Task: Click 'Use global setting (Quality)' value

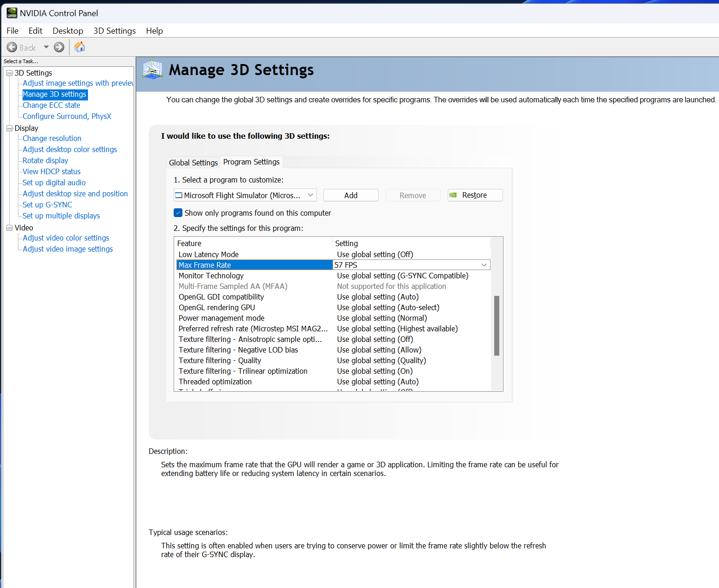Action: [381, 360]
